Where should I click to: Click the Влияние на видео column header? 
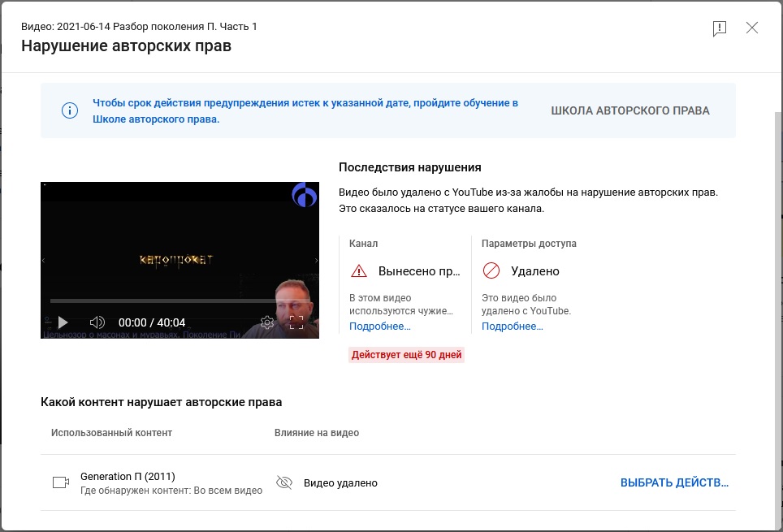point(317,433)
